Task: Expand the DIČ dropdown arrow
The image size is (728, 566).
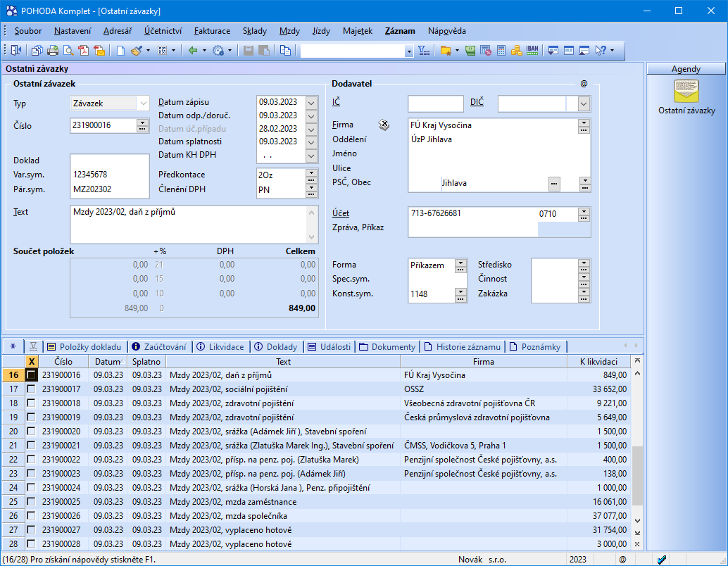Action: (x=584, y=104)
